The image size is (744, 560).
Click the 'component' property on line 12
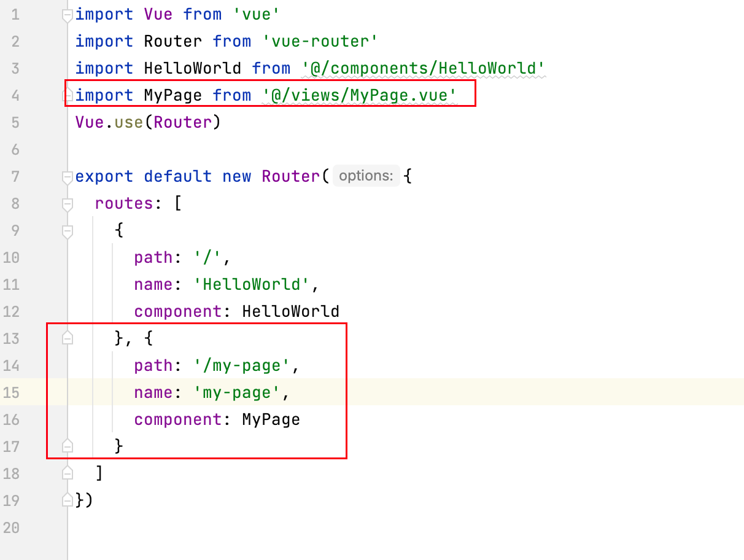coord(178,311)
